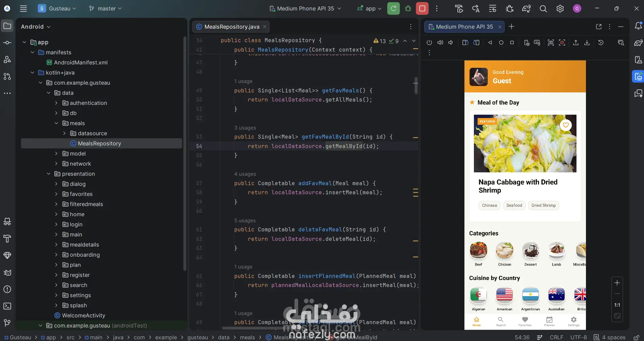Open Settings tab in app bottom navigation
The image size is (644, 341).
click(573, 321)
